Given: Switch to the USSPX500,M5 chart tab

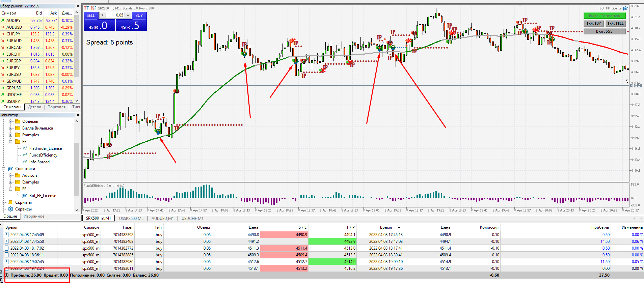Looking at the screenshot, I should coord(131,218).
